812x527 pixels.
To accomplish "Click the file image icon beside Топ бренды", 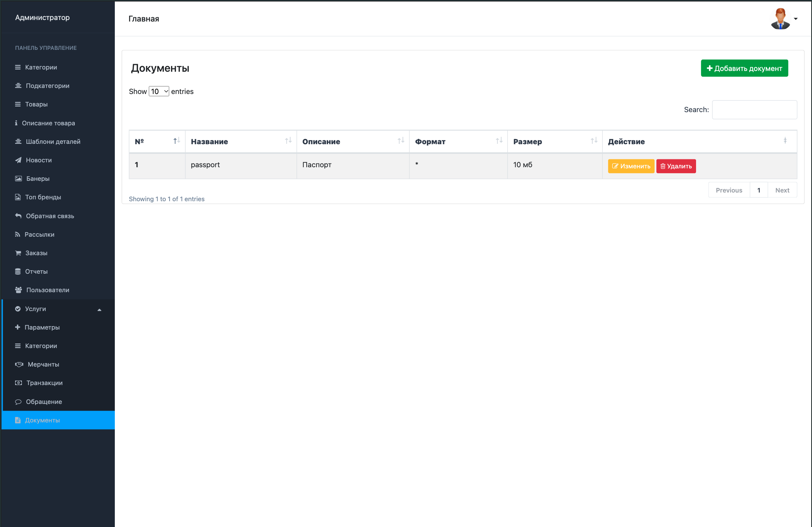I will pyautogui.click(x=18, y=197).
